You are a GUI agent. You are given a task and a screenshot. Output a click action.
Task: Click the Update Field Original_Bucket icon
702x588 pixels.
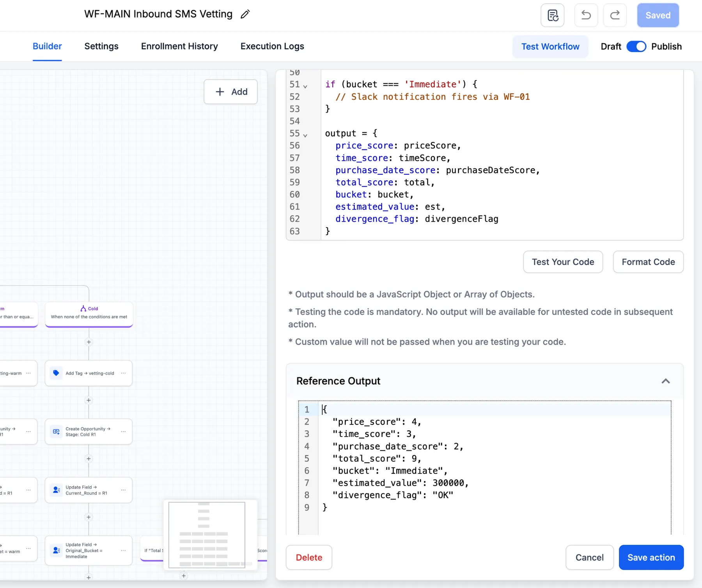pyautogui.click(x=56, y=551)
